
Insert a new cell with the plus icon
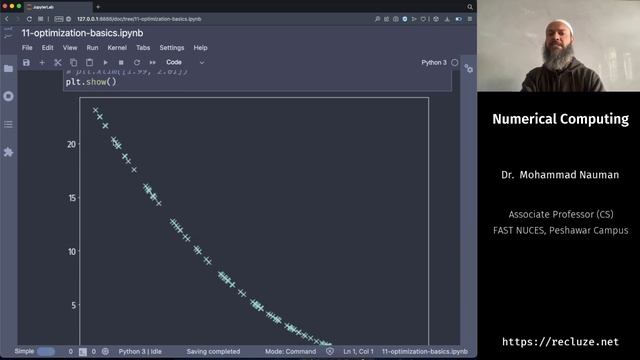[42, 62]
